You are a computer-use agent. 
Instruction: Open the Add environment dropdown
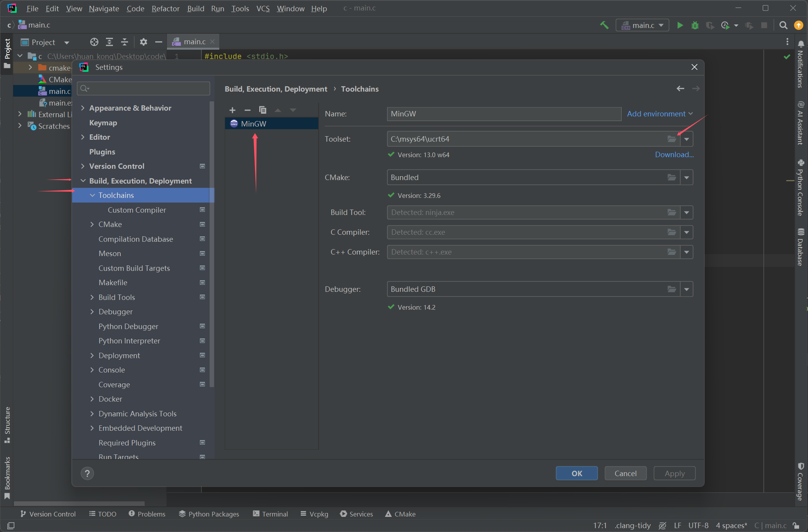660,114
